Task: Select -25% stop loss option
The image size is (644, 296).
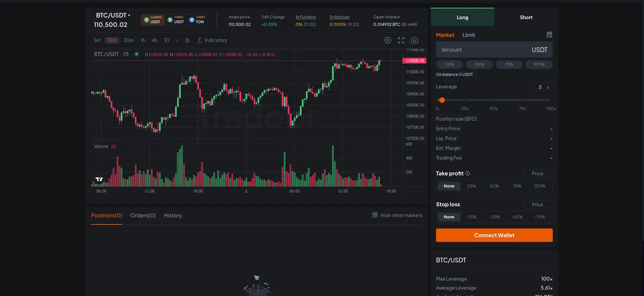Action: point(494,217)
